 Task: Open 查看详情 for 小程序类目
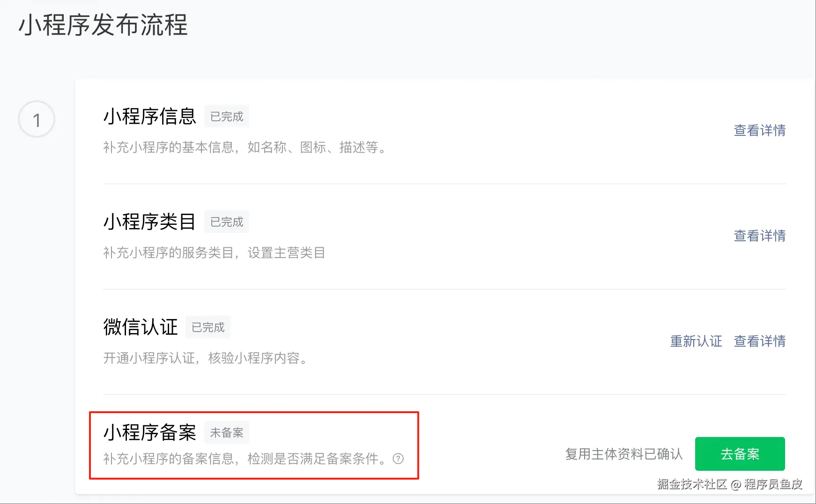[x=759, y=236]
